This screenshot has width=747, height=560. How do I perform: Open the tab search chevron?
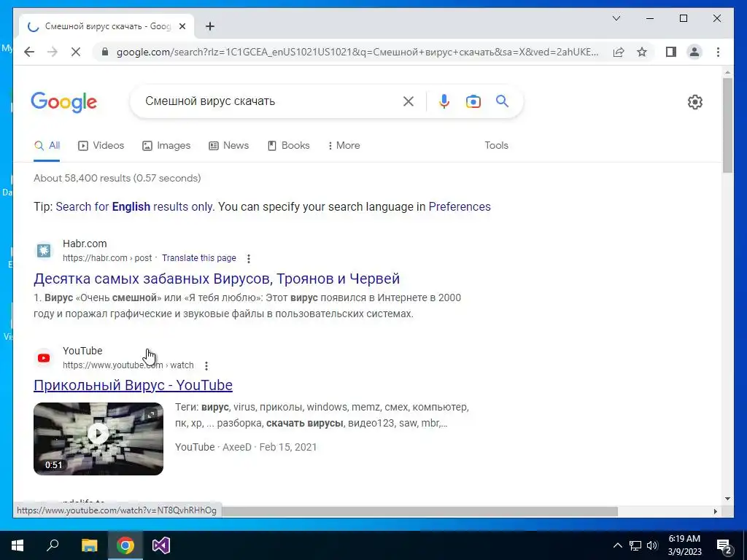[616, 18]
